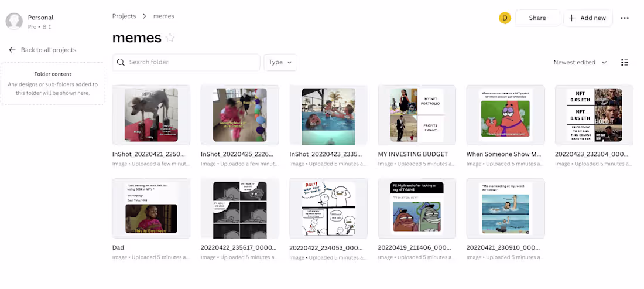
Task: Click the Add new button
Action: 588,18
